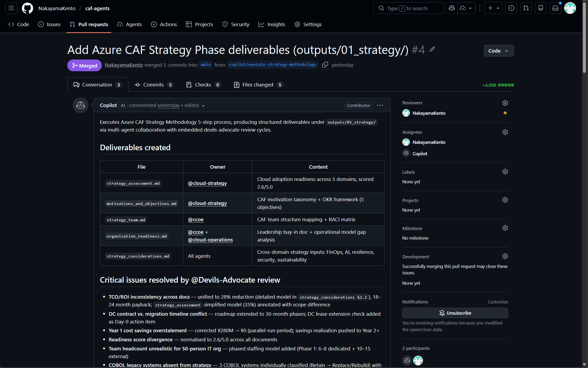Expand the edited history dropdown
Screen dimensions: 588x368
[203, 106]
